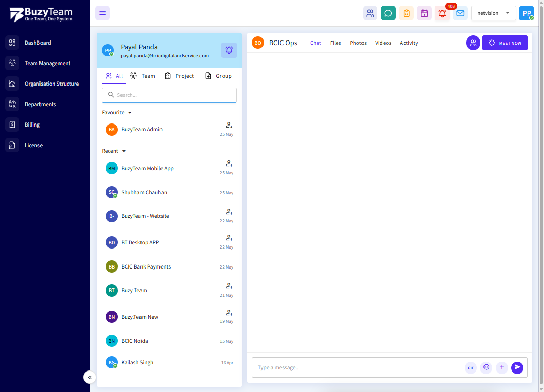
Task: Open the hamburger menu in top bar
Action: pos(103,13)
